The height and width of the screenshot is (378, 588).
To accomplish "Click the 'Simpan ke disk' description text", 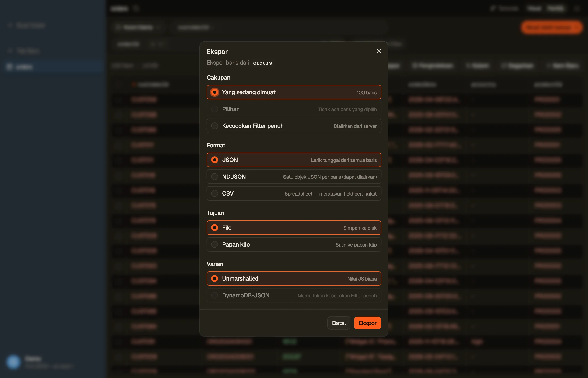I will (x=360, y=228).
